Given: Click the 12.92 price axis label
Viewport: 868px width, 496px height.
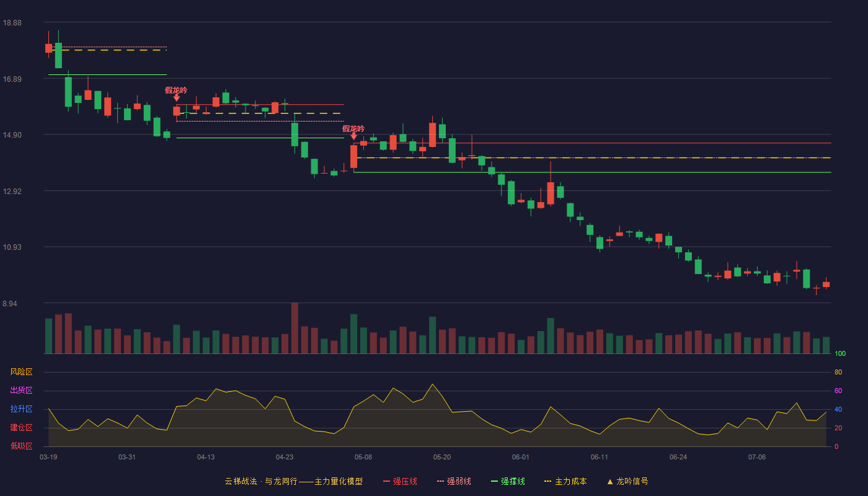Looking at the screenshot, I should pyautogui.click(x=12, y=192).
